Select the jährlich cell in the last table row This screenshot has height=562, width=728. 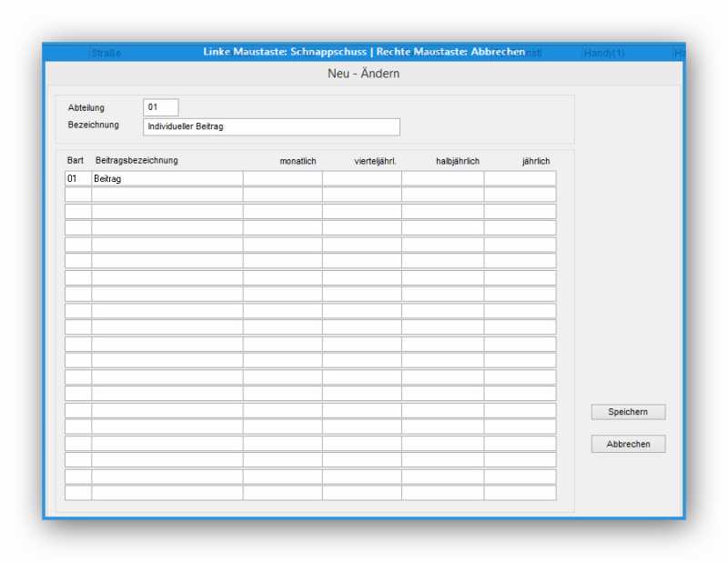coord(520,492)
